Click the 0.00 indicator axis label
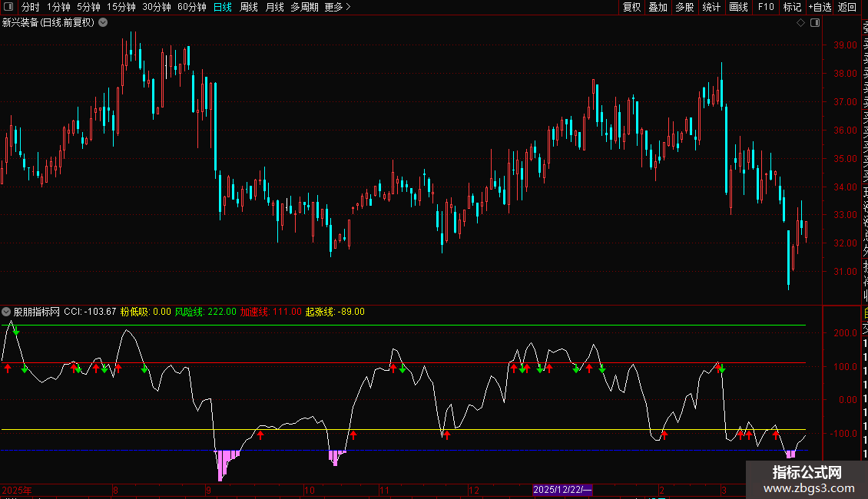The width and height of the screenshot is (868, 499). 848,400
